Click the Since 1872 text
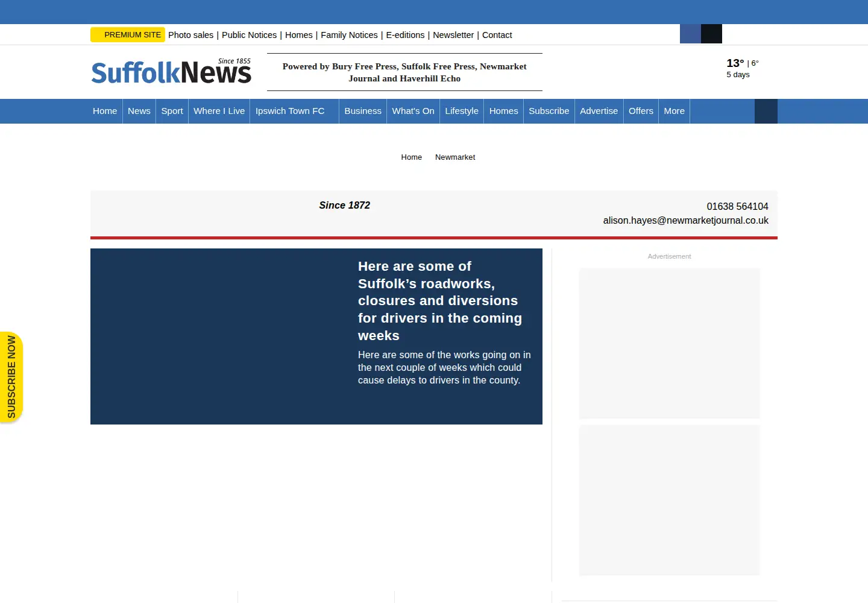This screenshot has height=603, width=868. (x=344, y=206)
